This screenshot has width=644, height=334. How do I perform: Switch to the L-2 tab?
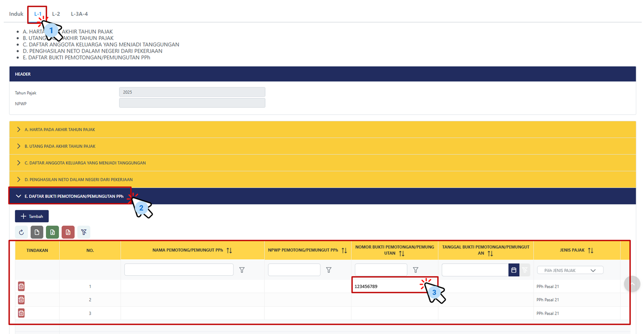pyautogui.click(x=56, y=14)
